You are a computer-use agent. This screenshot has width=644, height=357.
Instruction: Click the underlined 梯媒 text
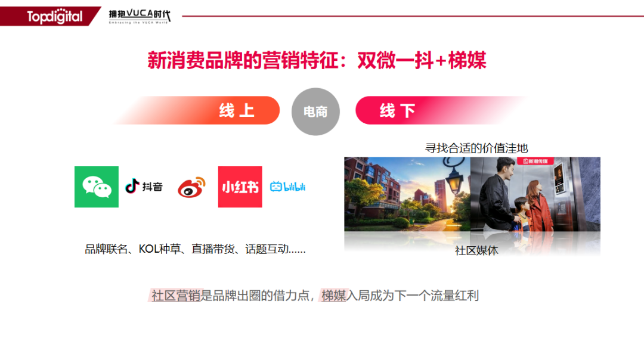point(333,296)
